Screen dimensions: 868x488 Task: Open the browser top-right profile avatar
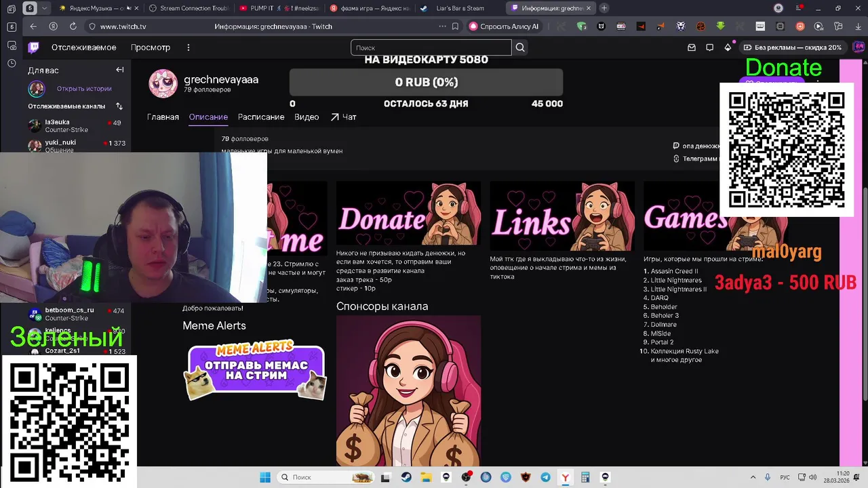tap(778, 8)
